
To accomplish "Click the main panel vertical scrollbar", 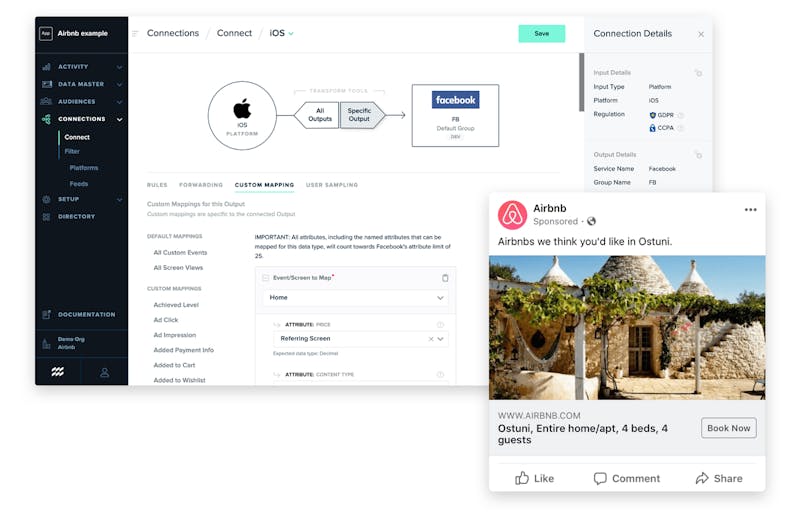I will [x=582, y=82].
